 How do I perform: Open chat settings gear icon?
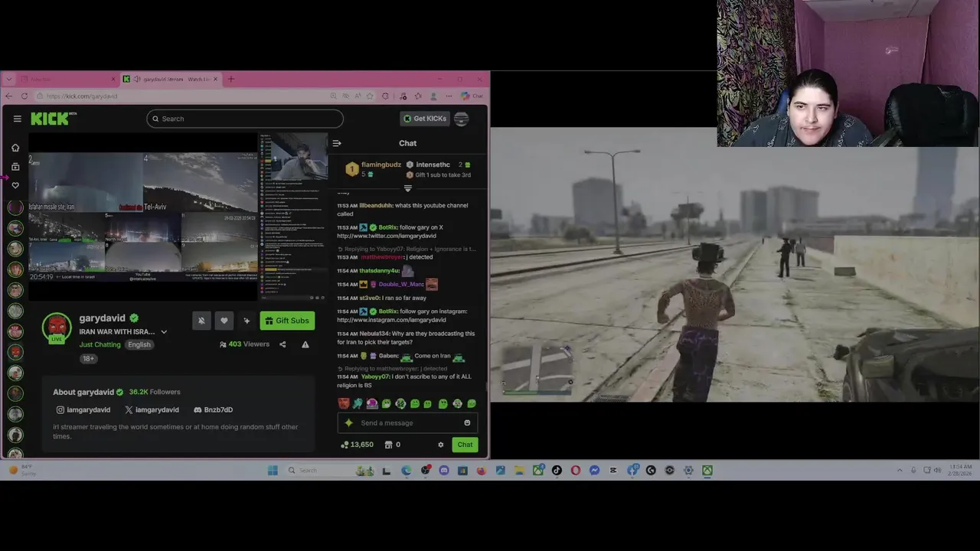(440, 445)
